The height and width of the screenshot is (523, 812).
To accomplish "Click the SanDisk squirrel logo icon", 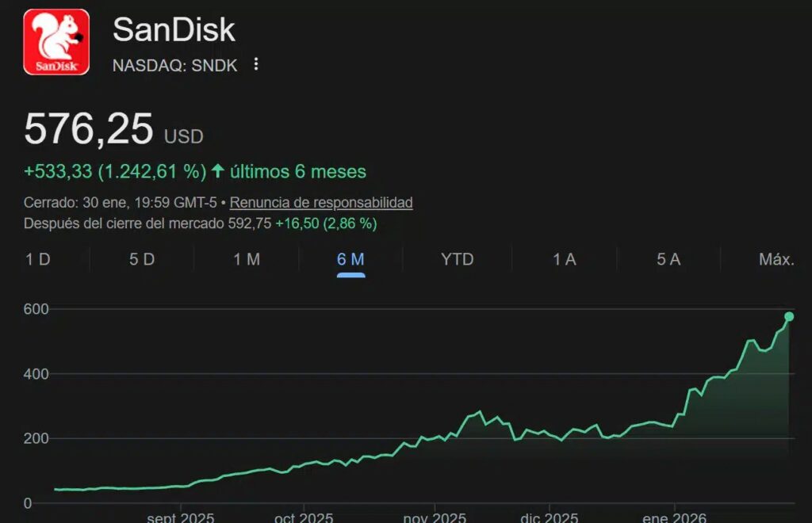I will point(56,42).
